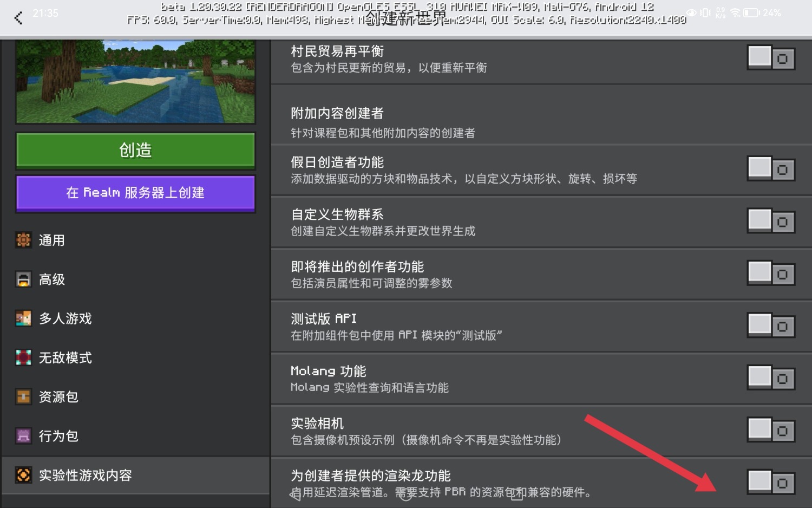Switch on the 测试版 API toggle
This screenshot has width=812, height=508.
point(771,325)
